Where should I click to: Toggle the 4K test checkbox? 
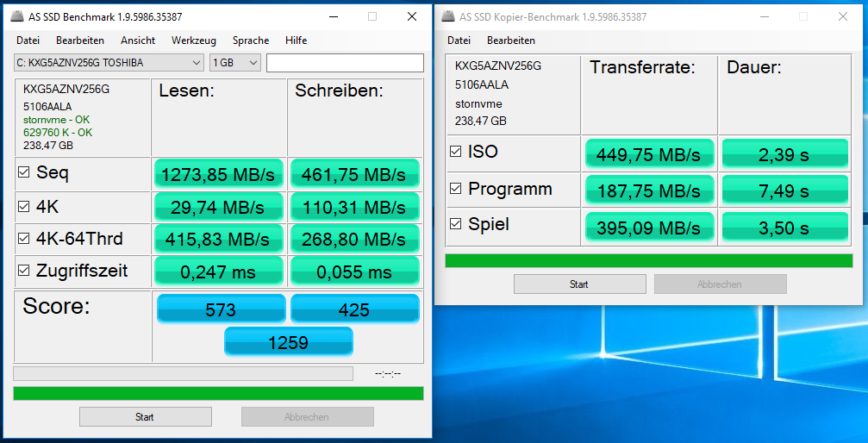[24, 207]
